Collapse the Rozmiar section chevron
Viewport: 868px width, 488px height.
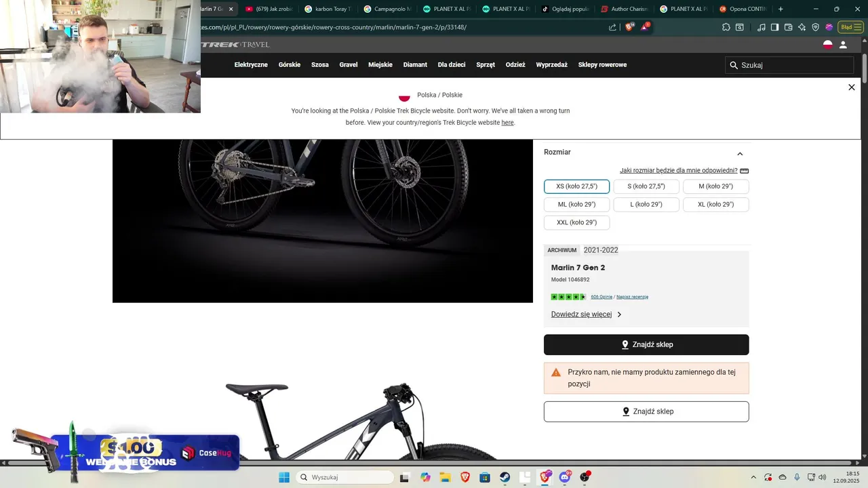pos(740,154)
